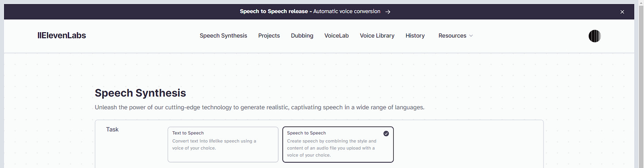
Task: Select the Speech to Speech task card
Action: point(338,145)
